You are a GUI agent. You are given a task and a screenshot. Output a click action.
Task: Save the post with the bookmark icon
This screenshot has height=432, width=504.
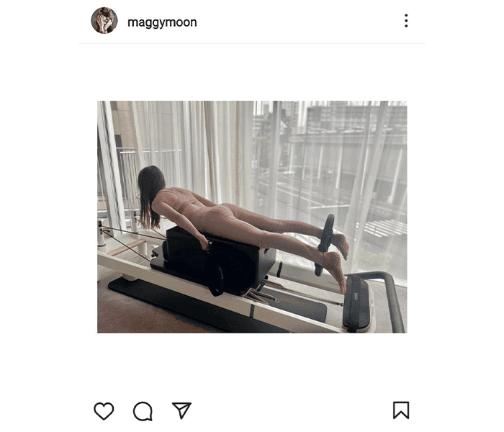click(401, 410)
